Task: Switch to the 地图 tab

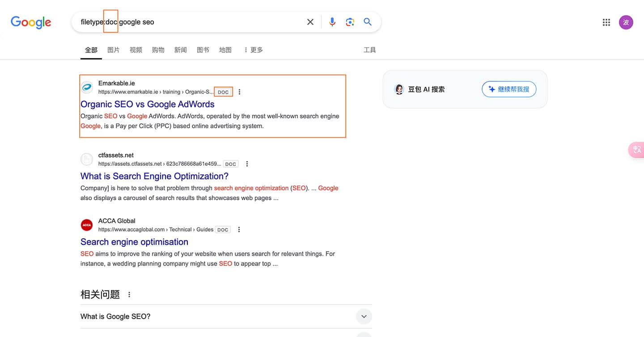Action: pos(225,50)
